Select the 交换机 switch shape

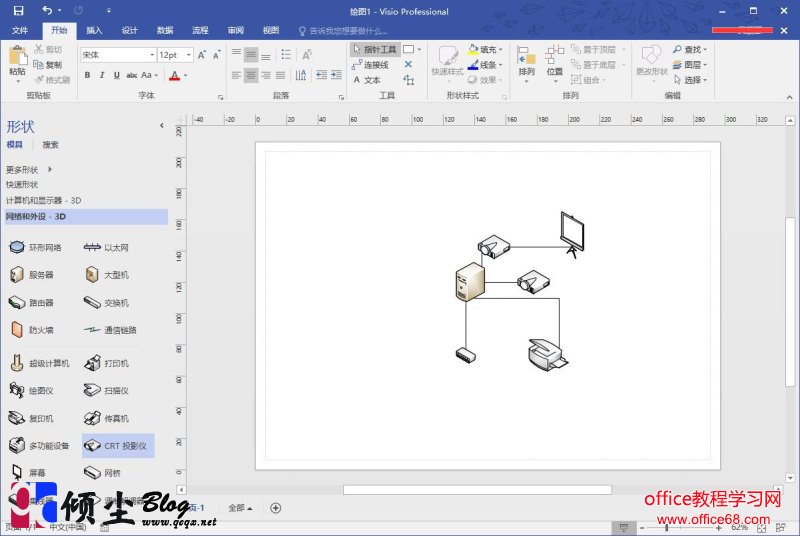(x=106, y=302)
